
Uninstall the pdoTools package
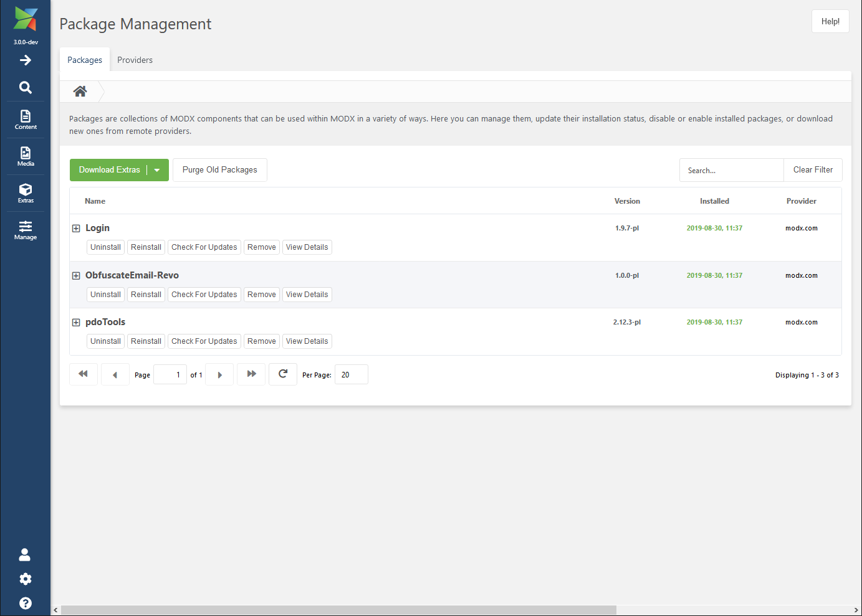105,341
